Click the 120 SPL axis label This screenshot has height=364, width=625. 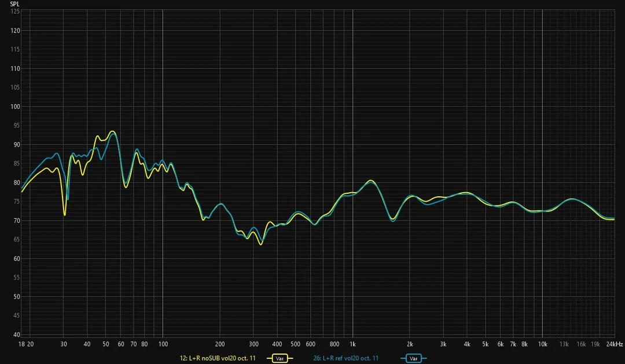click(x=15, y=31)
